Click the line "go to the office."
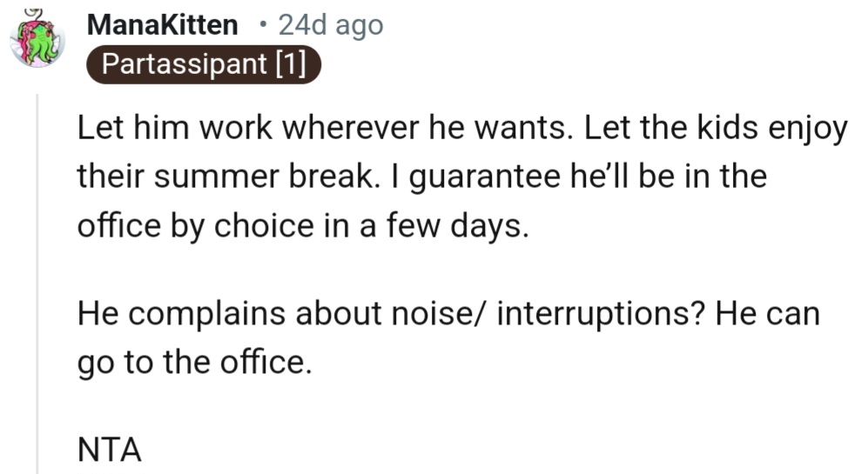868x474 pixels. (193, 359)
